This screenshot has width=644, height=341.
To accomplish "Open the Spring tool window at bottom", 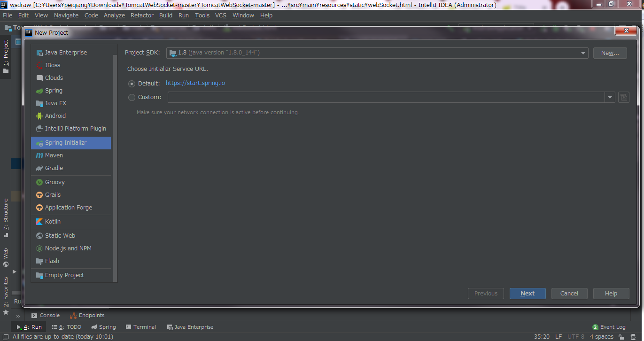I will point(103,327).
